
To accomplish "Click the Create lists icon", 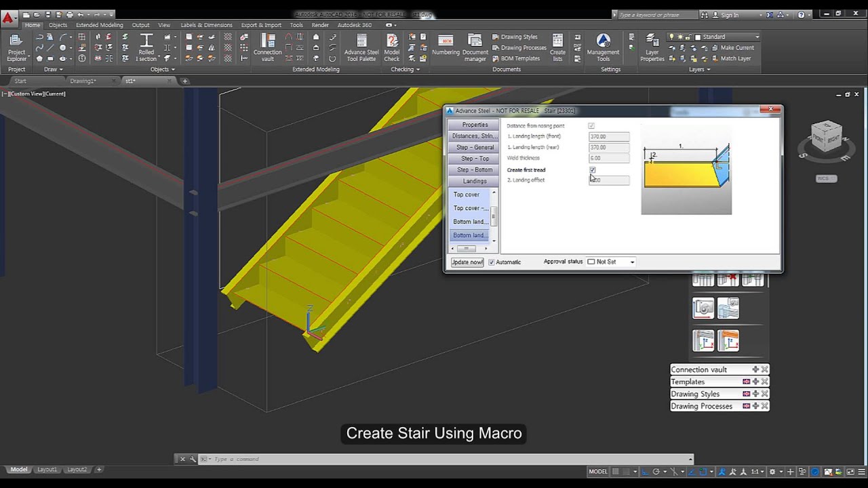I will click(x=557, y=47).
